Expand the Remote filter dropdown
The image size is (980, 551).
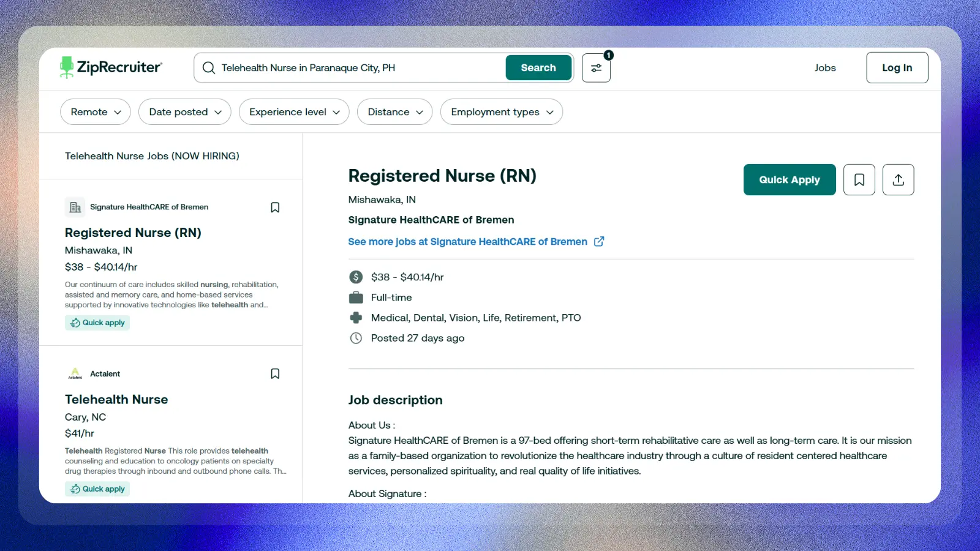96,112
